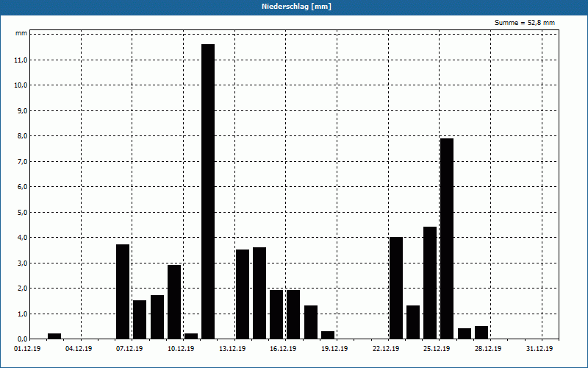Click the 4,0 mm bar starting at the 22.12.19 gridline
The image size is (588, 368).
396,288
